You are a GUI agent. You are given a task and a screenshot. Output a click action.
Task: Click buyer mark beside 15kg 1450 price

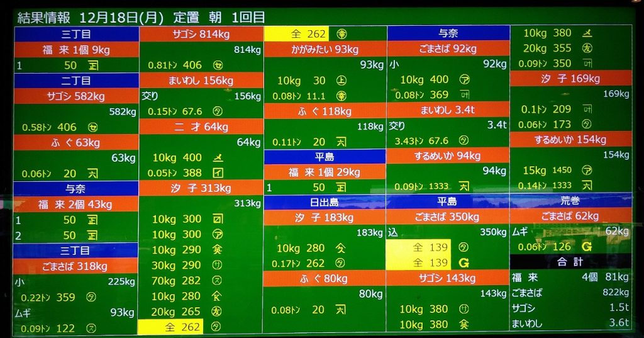(587, 171)
